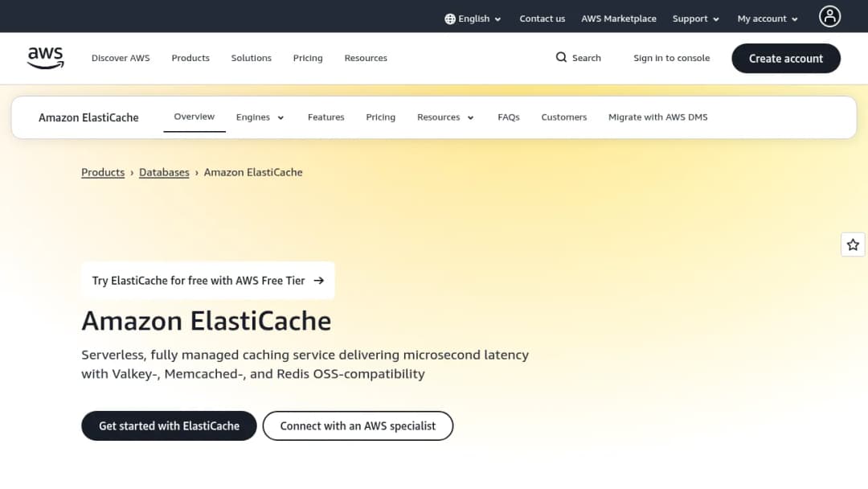
Task: Click Get started with ElastiCache button
Action: pos(169,426)
